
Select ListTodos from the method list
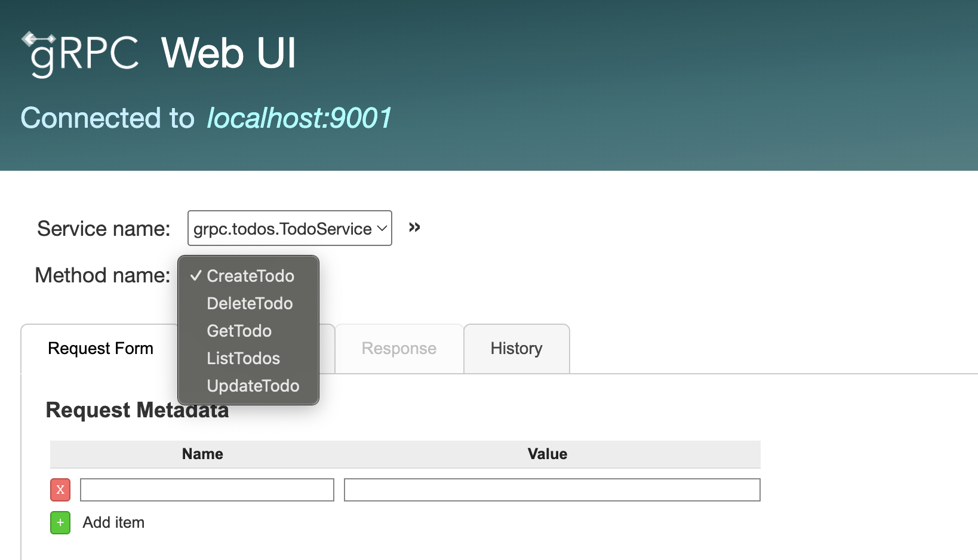[x=243, y=358]
